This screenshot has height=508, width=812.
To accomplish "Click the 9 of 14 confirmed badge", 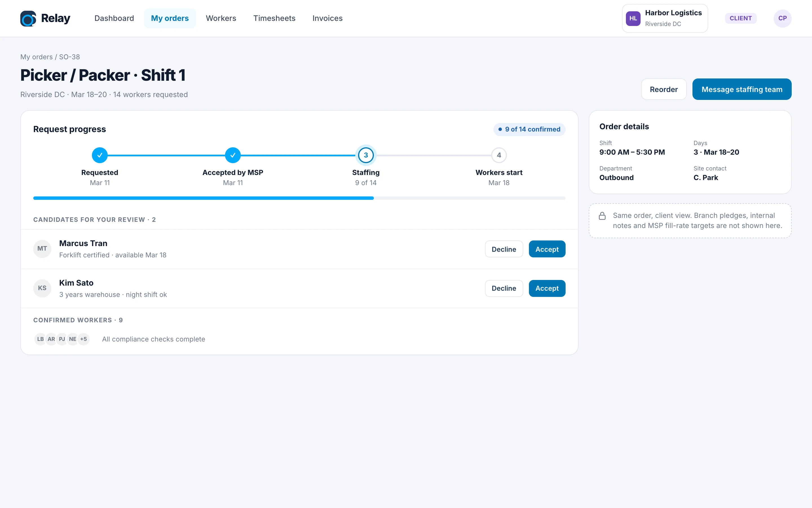I will (529, 129).
